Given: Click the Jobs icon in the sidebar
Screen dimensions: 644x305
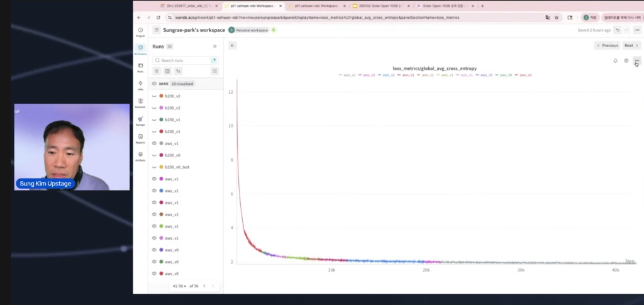Looking at the screenshot, I should pyautogui.click(x=140, y=85).
